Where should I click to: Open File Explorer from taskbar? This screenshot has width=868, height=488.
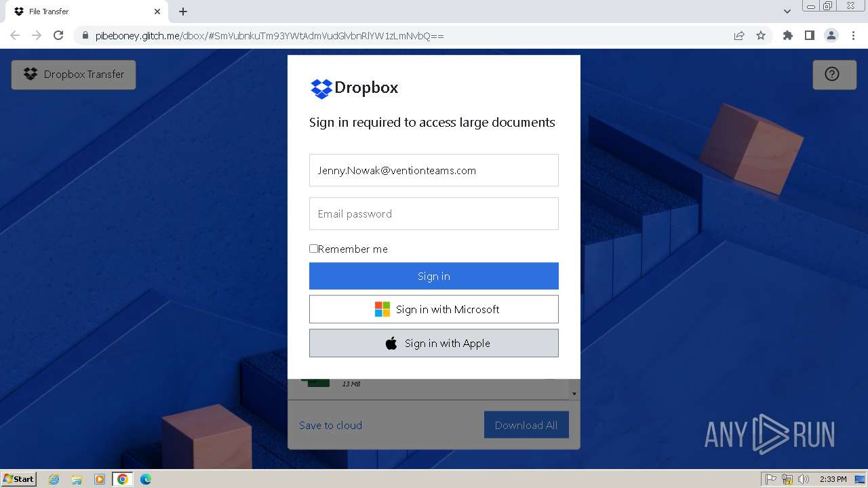pos(77,479)
